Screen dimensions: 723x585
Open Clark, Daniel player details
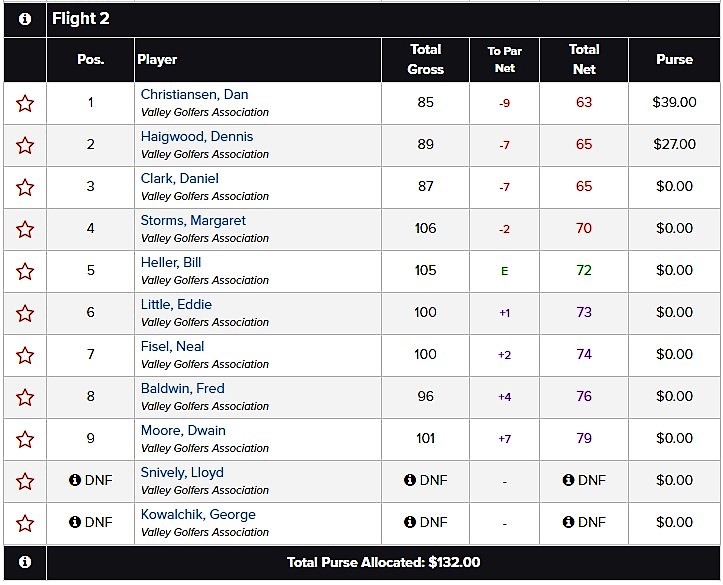coord(179,178)
